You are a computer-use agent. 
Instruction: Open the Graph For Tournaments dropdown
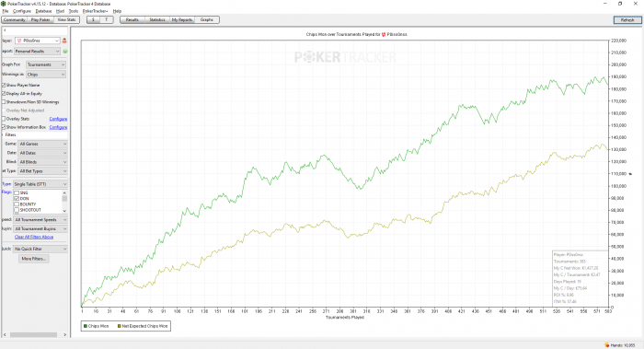tap(46, 64)
